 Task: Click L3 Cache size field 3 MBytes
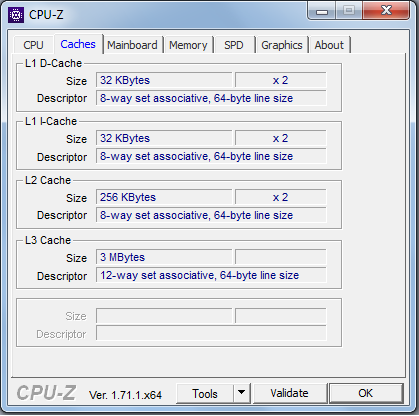click(164, 257)
